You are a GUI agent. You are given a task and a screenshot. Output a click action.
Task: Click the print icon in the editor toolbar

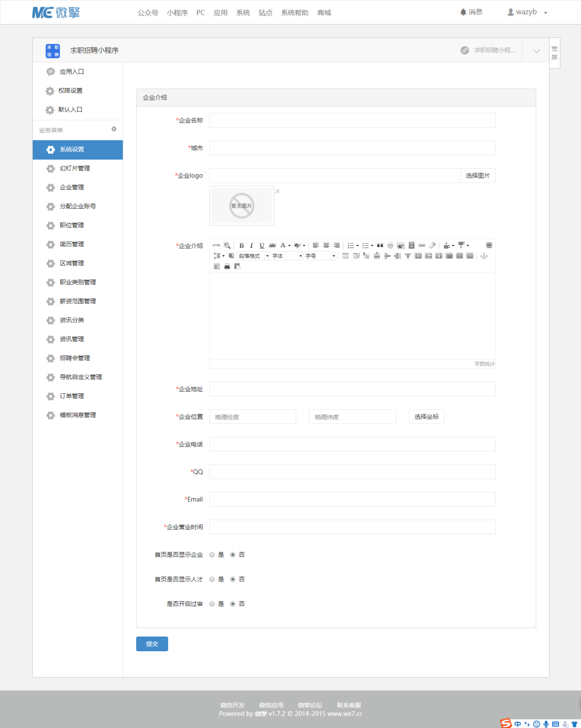[x=227, y=266]
